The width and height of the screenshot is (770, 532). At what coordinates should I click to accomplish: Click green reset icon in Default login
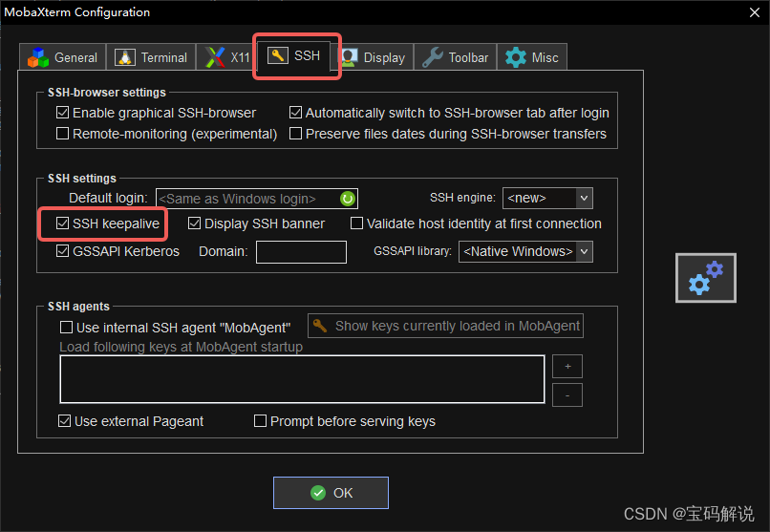click(x=348, y=199)
